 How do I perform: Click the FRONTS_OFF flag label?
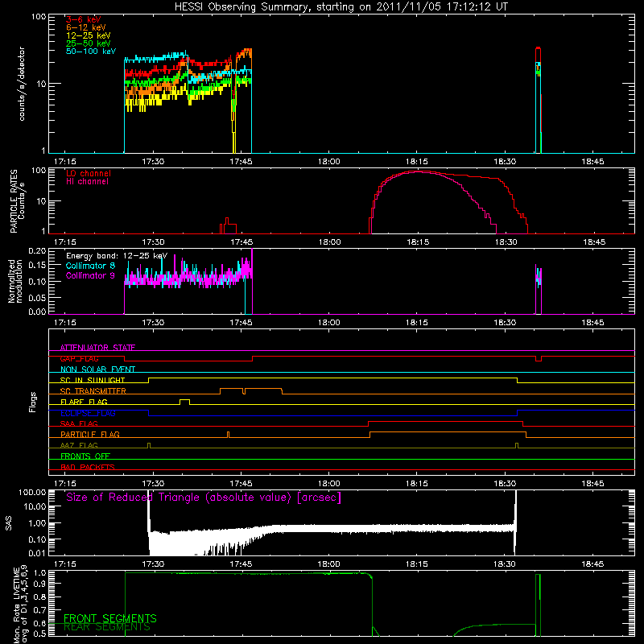tap(85, 456)
